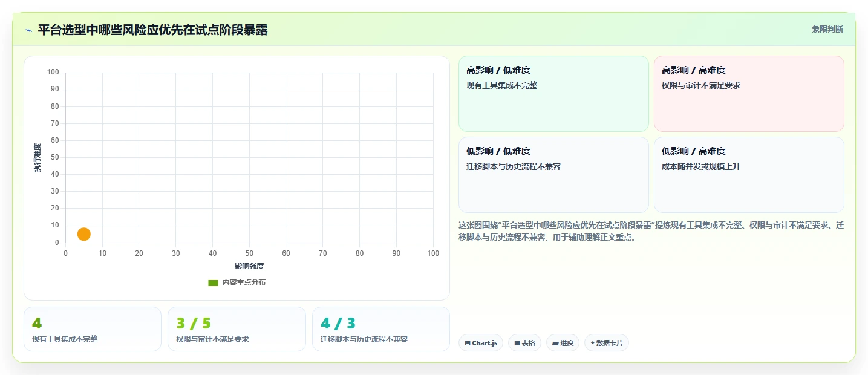Click the sparkle icon in 数据卡片 tag
Screen dimensions: 868x375
pyautogui.click(x=592, y=344)
